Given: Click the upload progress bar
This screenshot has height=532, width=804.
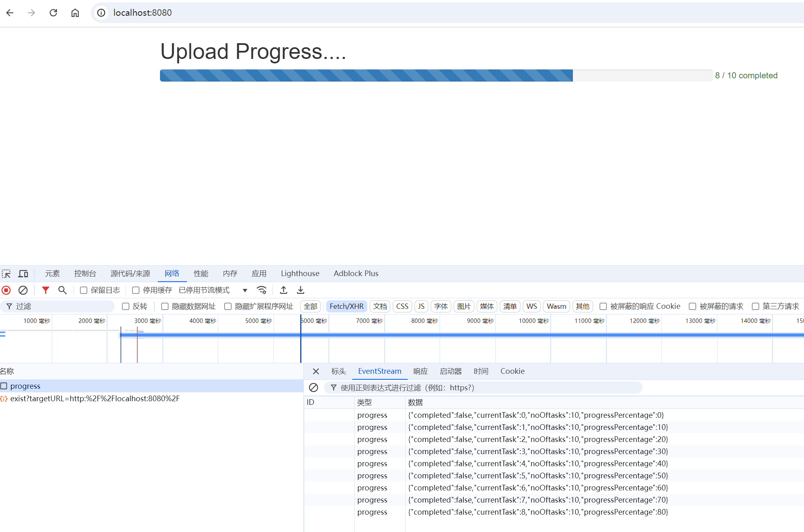Looking at the screenshot, I should click(436, 75).
